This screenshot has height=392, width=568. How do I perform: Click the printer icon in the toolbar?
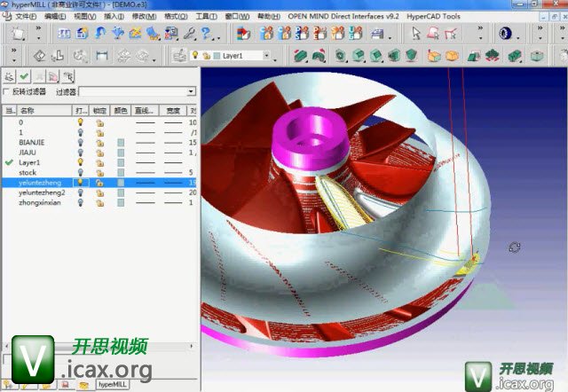point(377,34)
